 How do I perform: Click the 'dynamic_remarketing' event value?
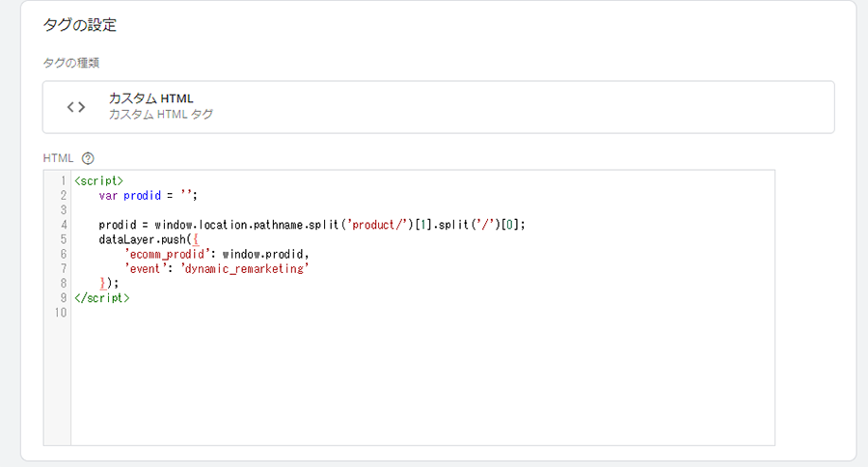[245, 268]
